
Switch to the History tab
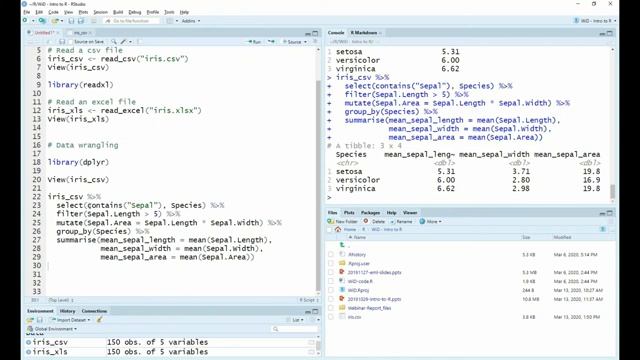point(67,311)
